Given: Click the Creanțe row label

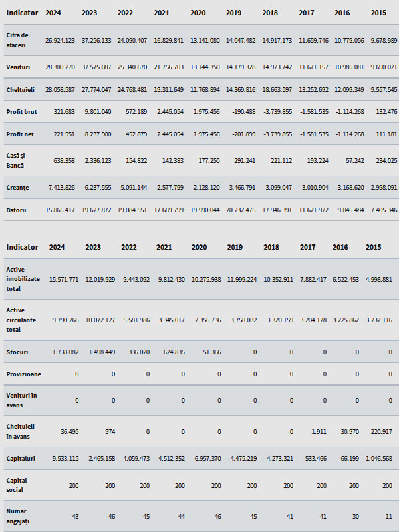Looking at the screenshot, I should point(18,188).
